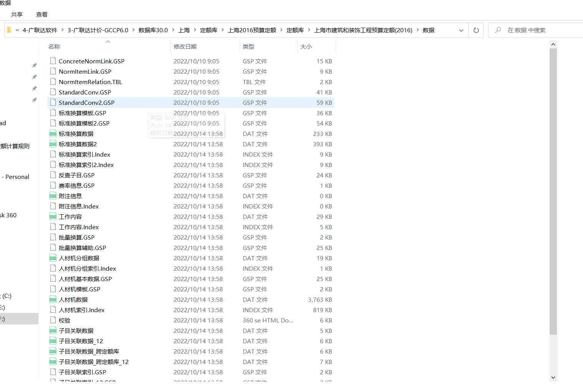Click the 工作内容 DAT file icon
The width and height of the screenshot is (583, 392).
click(53, 216)
